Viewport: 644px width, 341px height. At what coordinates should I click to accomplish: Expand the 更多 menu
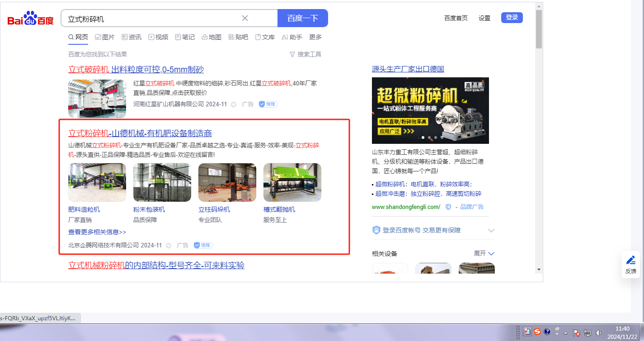click(x=315, y=37)
